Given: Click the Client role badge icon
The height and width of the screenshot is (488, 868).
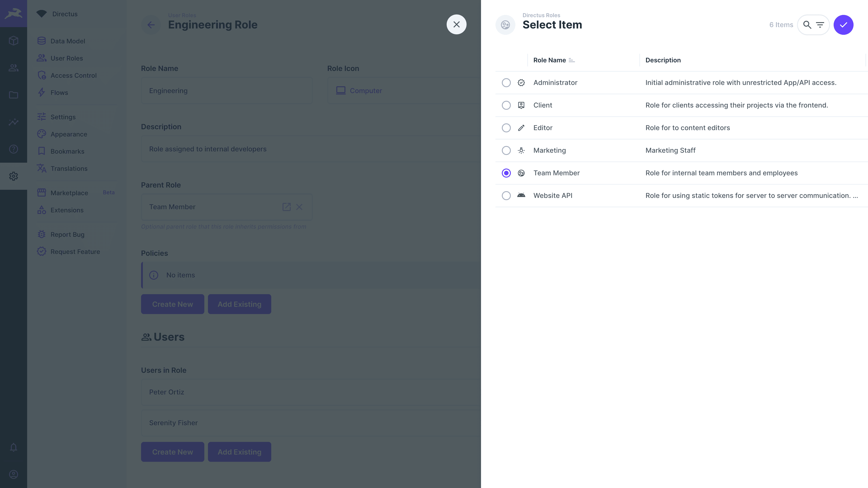Looking at the screenshot, I should 521,105.
